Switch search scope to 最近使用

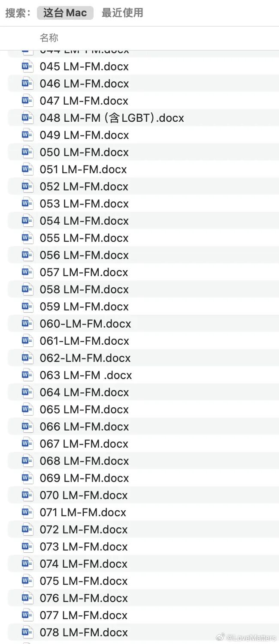(x=122, y=13)
